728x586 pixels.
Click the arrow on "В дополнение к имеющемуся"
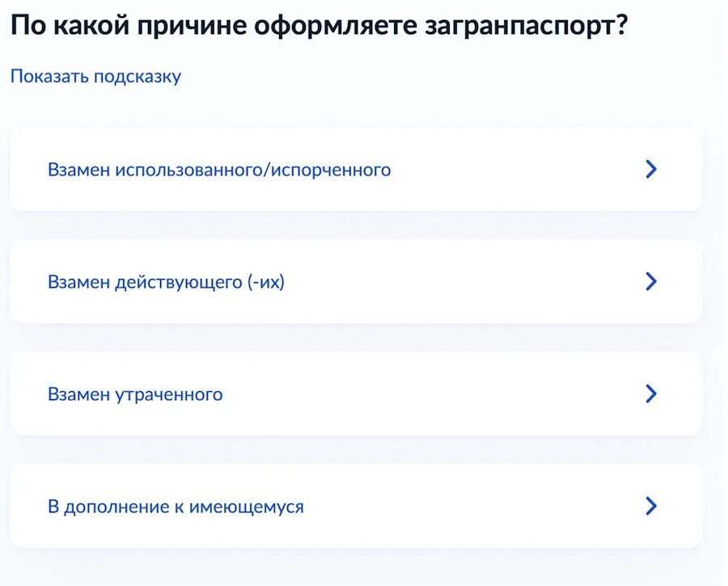click(651, 506)
